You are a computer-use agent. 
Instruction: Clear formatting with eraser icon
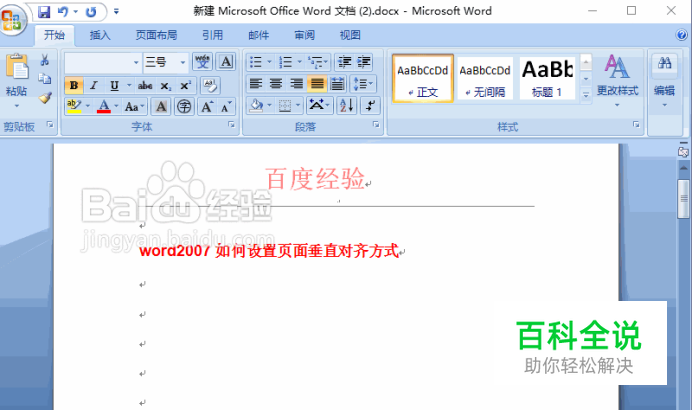(x=210, y=85)
